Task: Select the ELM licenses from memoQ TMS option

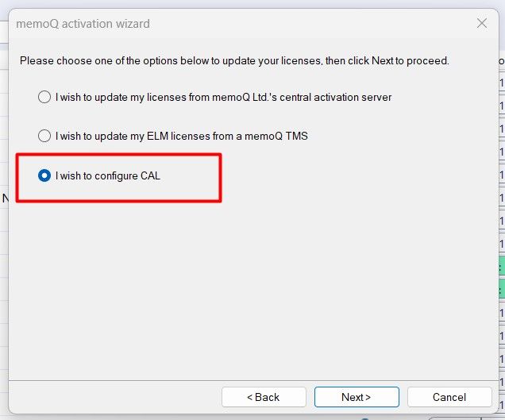Action: pyautogui.click(x=44, y=136)
